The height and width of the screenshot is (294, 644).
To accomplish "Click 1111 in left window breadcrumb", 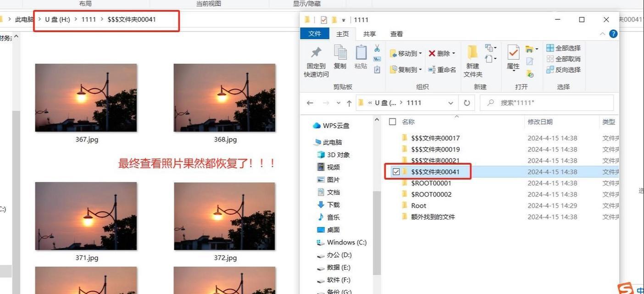I will pyautogui.click(x=89, y=19).
